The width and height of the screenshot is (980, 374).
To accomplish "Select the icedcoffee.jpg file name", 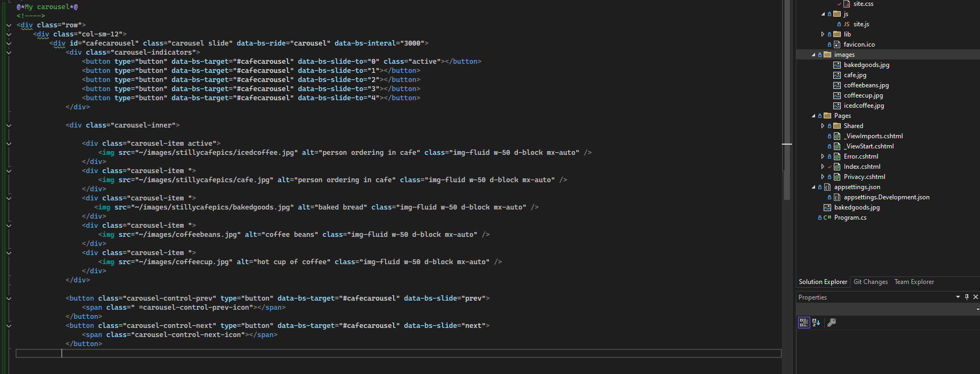I will tap(864, 106).
